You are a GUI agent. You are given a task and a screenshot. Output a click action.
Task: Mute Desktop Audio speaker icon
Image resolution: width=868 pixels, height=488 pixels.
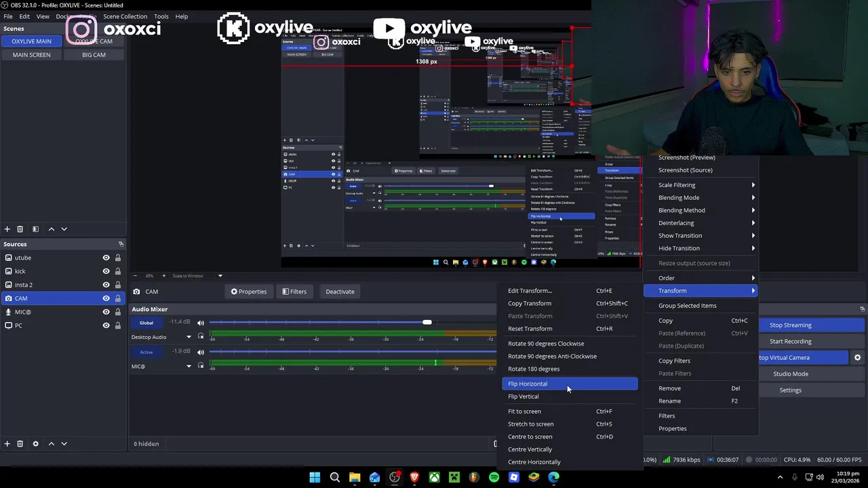click(201, 323)
